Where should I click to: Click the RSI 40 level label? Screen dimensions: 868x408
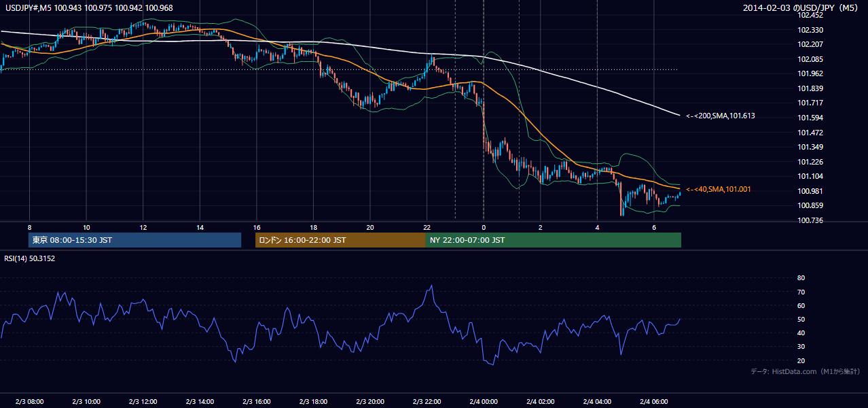(x=801, y=333)
